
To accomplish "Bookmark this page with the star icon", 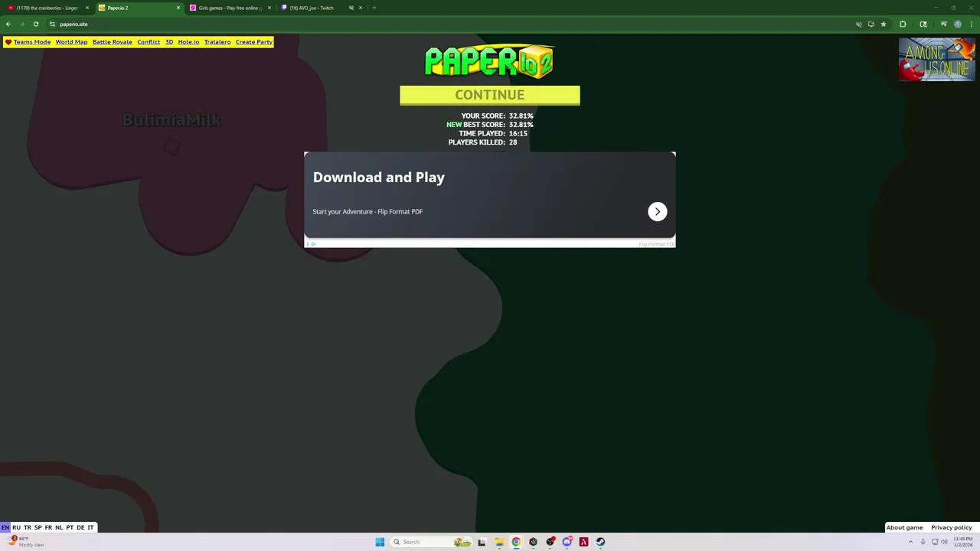I will tap(884, 24).
